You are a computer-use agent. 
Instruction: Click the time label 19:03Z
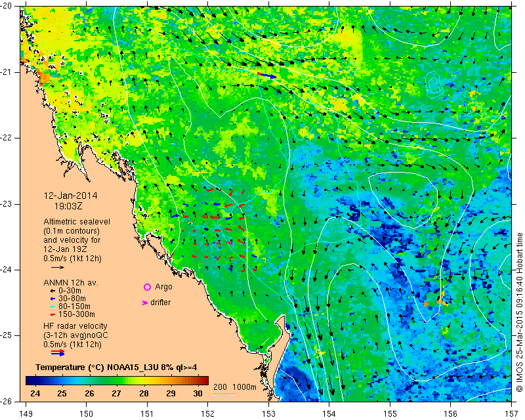68,206
